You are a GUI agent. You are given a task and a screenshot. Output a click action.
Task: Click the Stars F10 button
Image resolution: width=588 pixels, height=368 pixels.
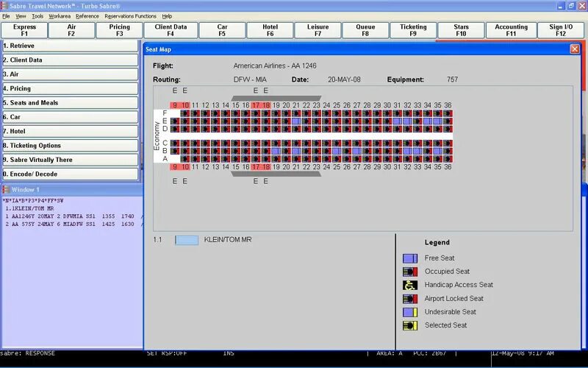tap(462, 30)
